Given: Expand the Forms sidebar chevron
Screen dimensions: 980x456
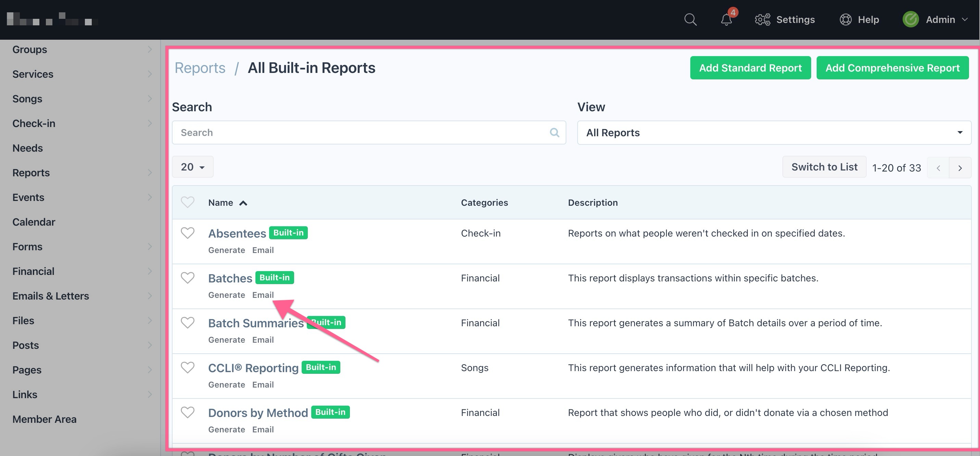Looking at the screenshot, I should click(150, 246).
